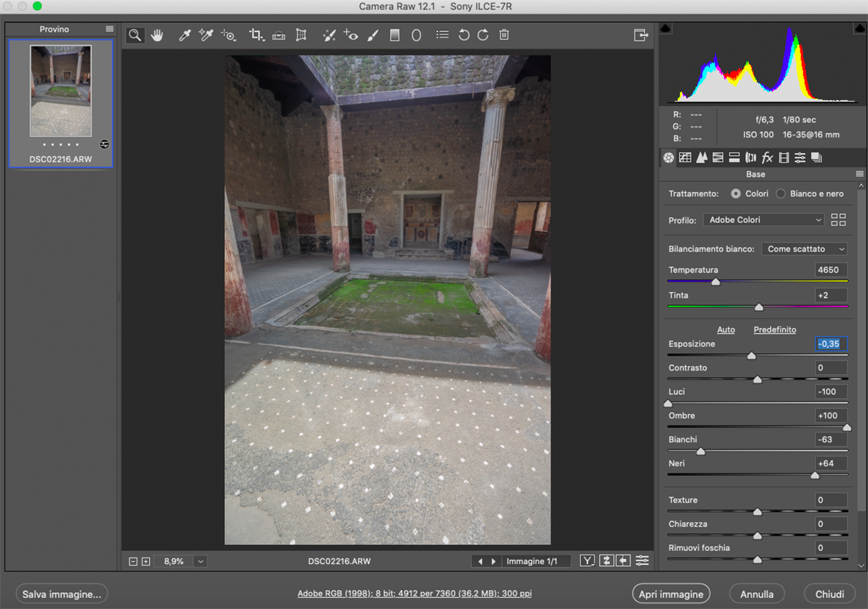Open the Profilo Adobe Colori dropdown
Image resolution: width=868 pixels, height=609 pixels.
(764, 220)
